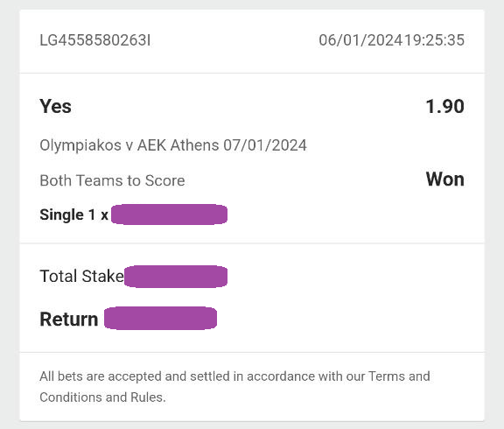Open Olympiakos v AEK Athens match line
Viewport: 504px width, 429px height.
click(173, 145)
